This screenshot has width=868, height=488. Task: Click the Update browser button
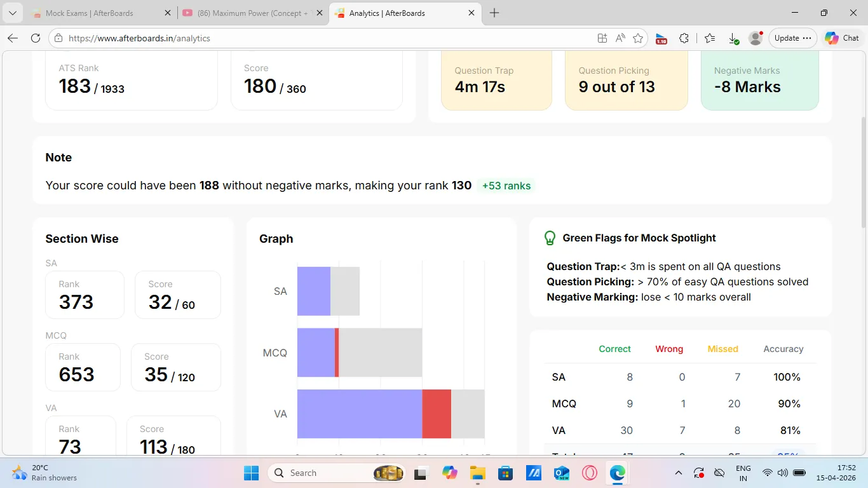tap(792, 38)
